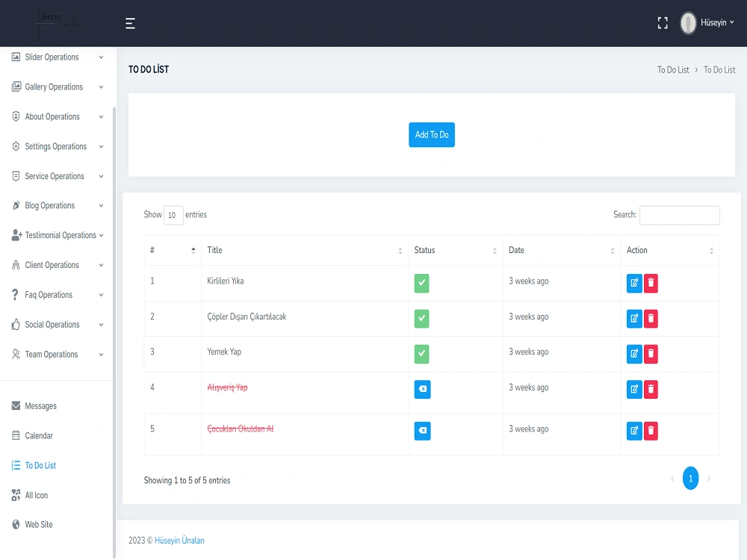Click the Gallery Operations icon

(16, 87)
